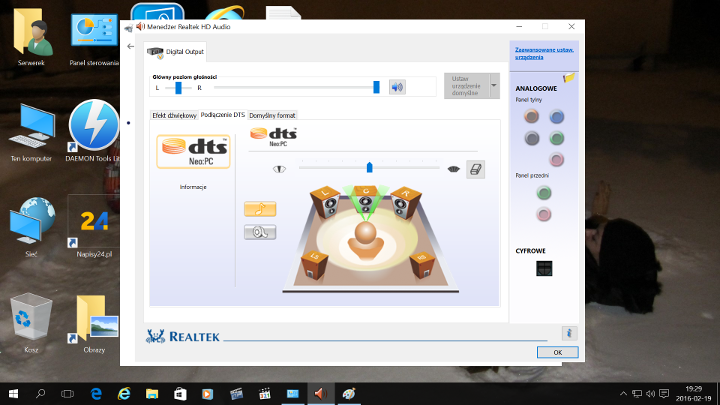Confirm with the OK button
The width and height of the screenshot is (720, 405).
pos(557,352)
